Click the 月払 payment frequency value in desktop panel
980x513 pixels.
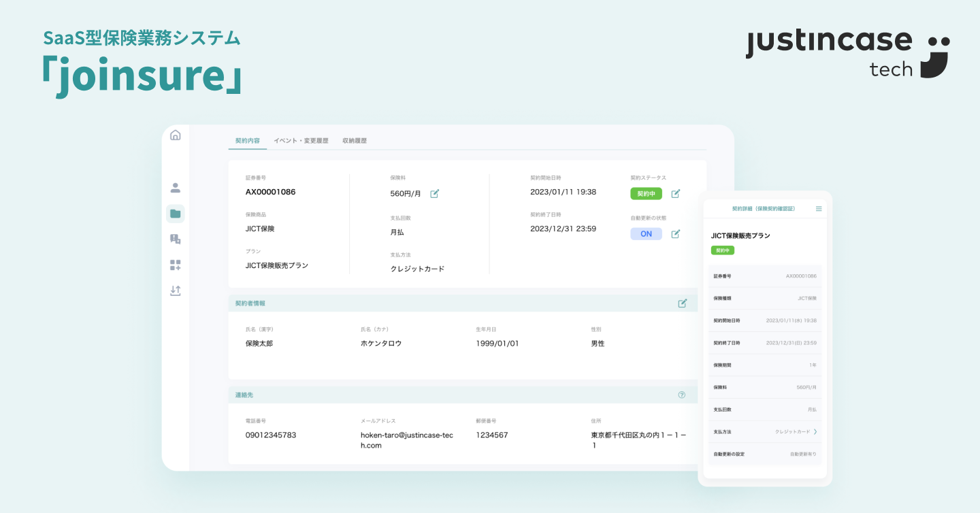[x=397, y=232]
